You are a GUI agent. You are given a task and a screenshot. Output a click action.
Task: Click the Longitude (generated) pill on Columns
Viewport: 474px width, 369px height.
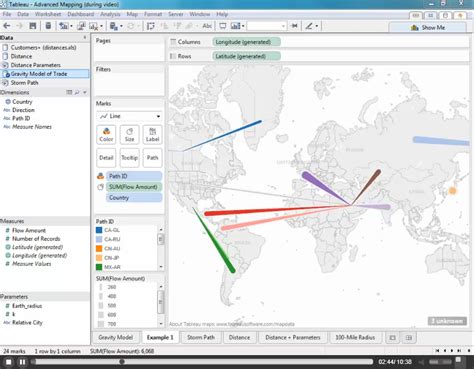pos(246,42)
